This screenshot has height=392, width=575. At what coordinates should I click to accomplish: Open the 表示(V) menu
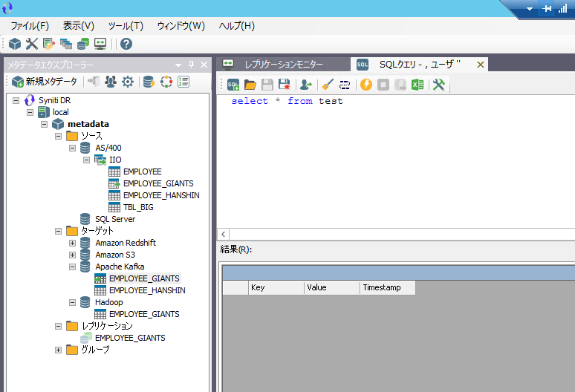pos(79,26)
